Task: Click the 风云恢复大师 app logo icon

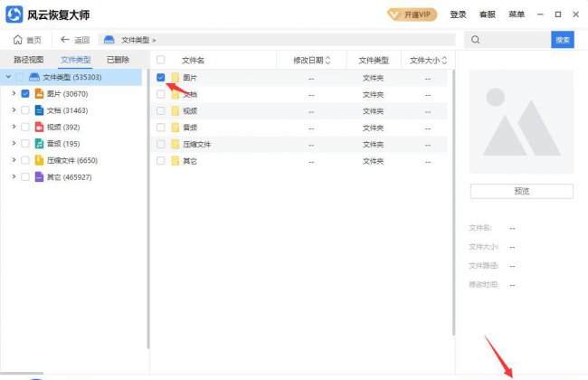Action: coord(14,14)
